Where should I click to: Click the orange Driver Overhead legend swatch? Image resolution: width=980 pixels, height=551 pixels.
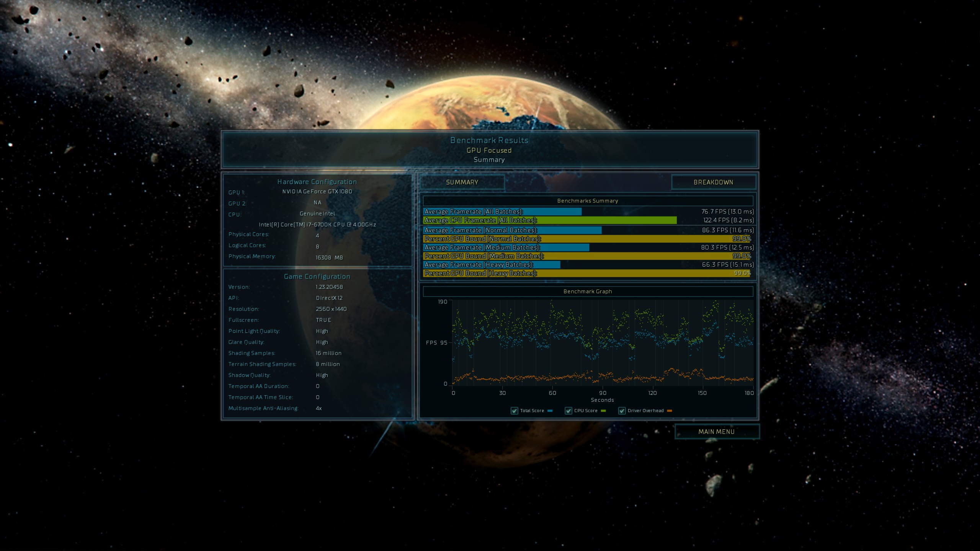pos(670,411)
